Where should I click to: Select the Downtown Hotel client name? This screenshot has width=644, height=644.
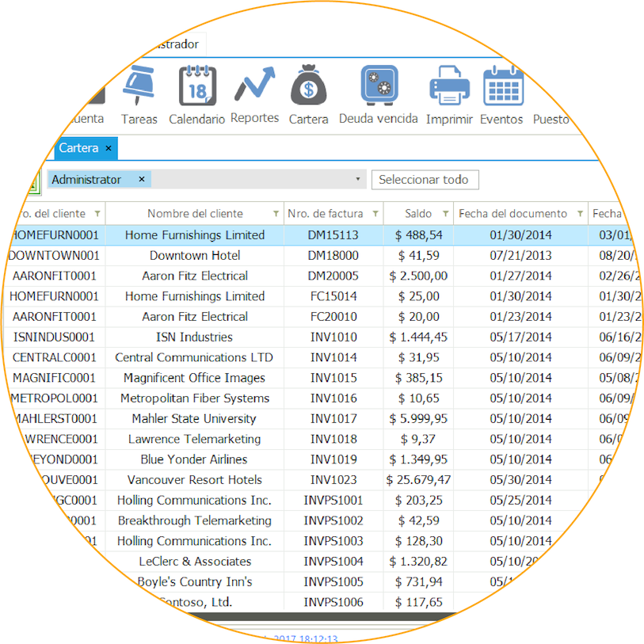point(195,256)
